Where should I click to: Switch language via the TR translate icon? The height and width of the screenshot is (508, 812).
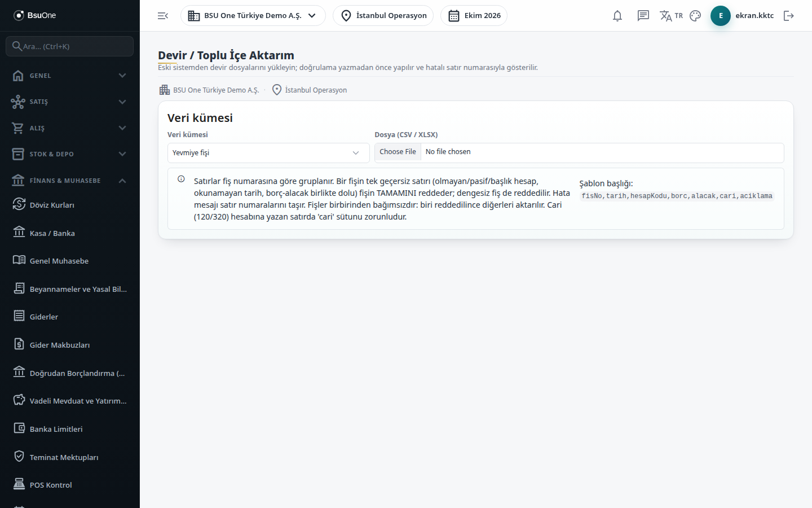(x=671, y=16)
